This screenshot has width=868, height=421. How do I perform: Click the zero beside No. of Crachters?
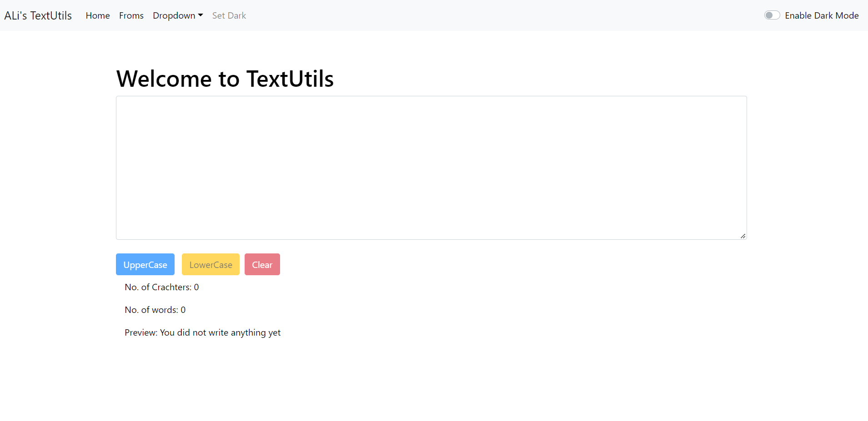pyautogui.click(x=196, y=287)
